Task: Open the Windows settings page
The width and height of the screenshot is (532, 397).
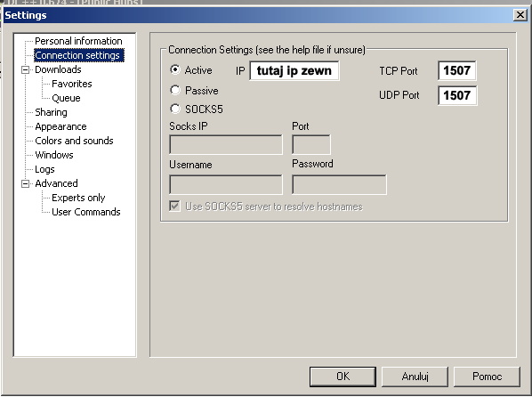Action: click(54, 155)
